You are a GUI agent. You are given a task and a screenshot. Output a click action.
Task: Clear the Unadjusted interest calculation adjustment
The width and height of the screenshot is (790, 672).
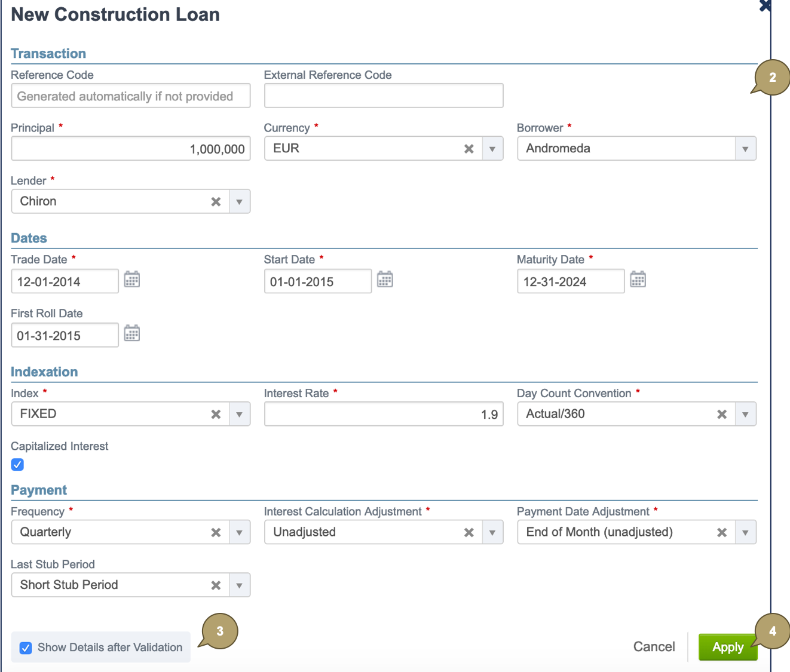pos(469,532)
